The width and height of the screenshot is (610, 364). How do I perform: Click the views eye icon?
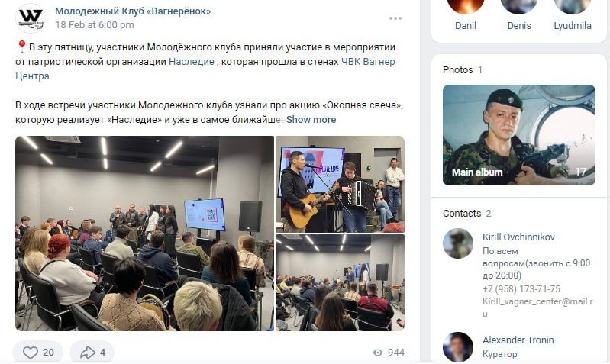(x=378, y=353)
